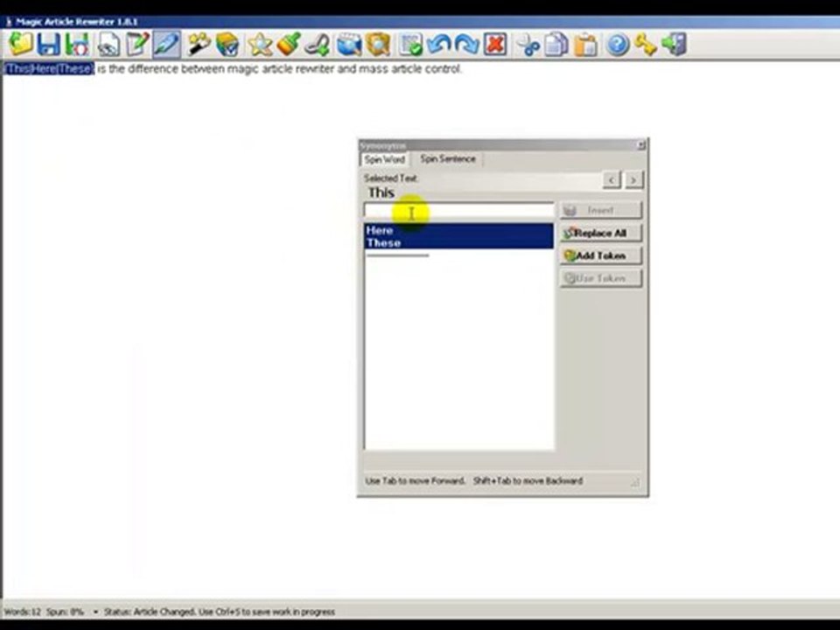Select 'These' in the synonym list
The height and width of the screenshot is (630, 840).
click(x=459, y=243)
